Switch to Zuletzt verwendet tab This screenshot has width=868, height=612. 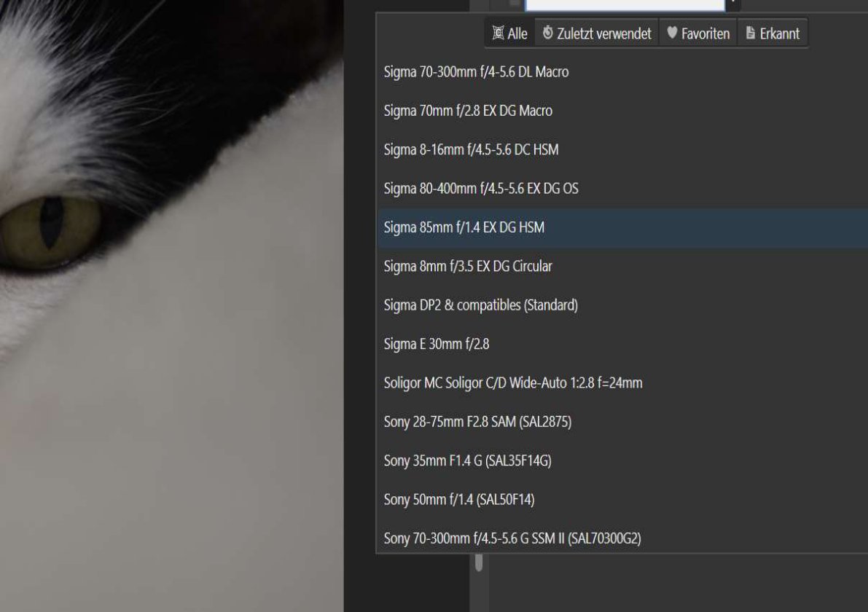coord(597,34)
